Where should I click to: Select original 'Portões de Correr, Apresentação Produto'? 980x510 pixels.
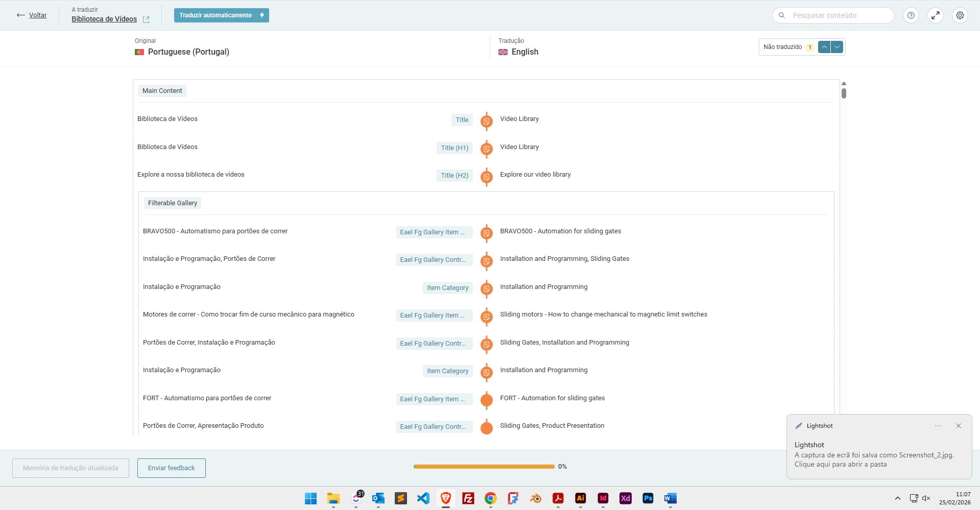pyautogui.click(x=203, y=426)
